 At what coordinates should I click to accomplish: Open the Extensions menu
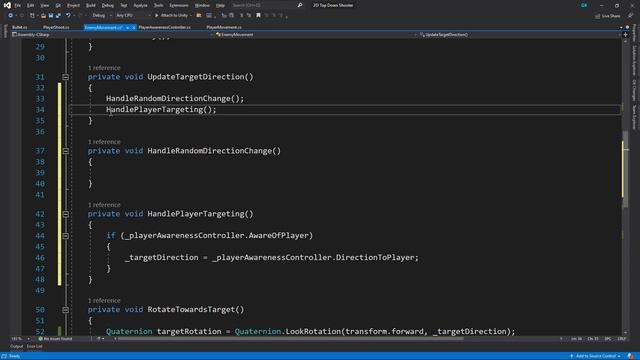click(x=179, y=5)
